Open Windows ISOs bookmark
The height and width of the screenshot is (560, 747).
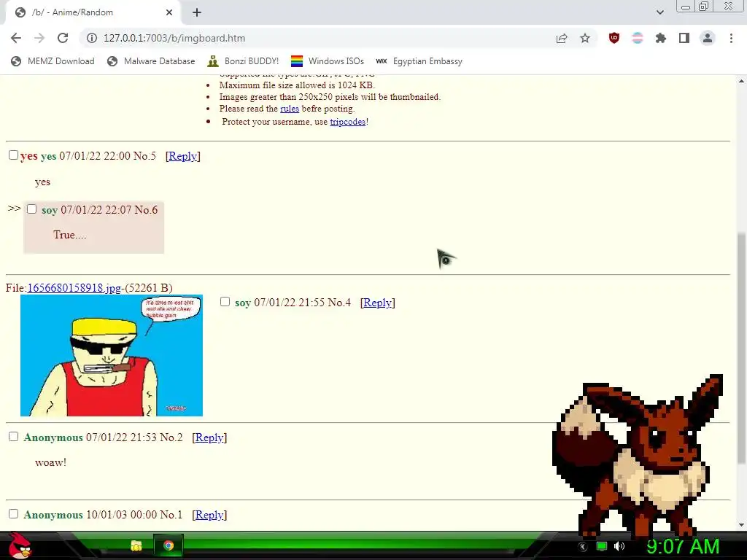(x=328, y=61)
